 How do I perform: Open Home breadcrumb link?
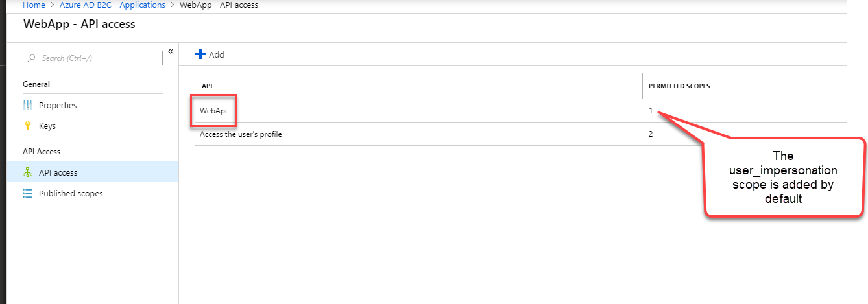34,5
